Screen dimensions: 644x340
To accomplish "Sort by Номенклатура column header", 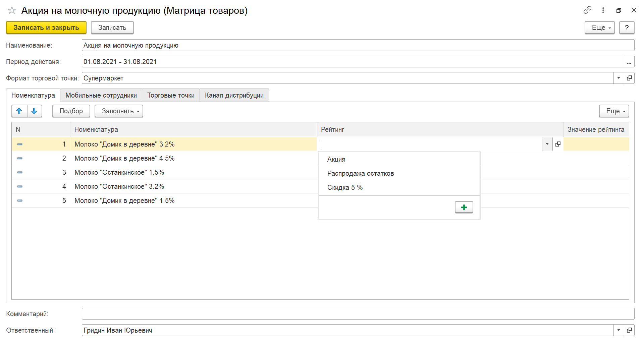I will point(193,129).
